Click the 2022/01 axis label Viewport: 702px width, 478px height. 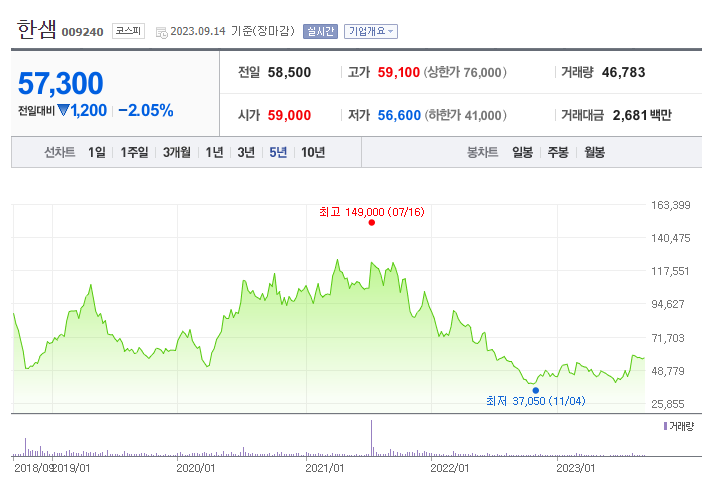pyautogui.click(x=450, y=468)
